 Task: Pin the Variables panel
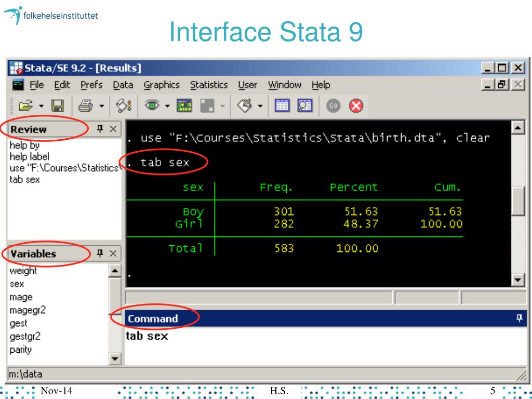tap(100, 253)
